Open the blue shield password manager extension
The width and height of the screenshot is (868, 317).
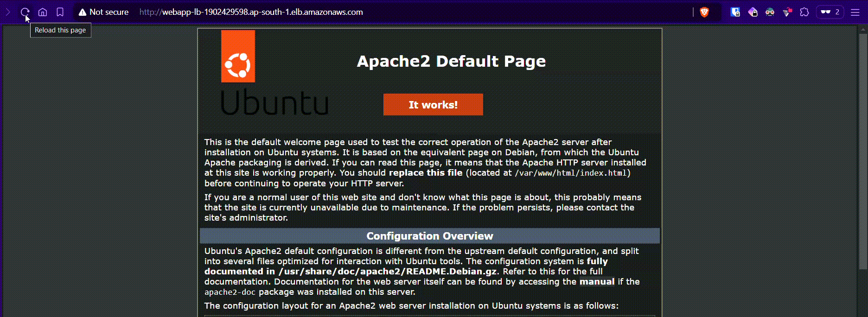point(735,13)
